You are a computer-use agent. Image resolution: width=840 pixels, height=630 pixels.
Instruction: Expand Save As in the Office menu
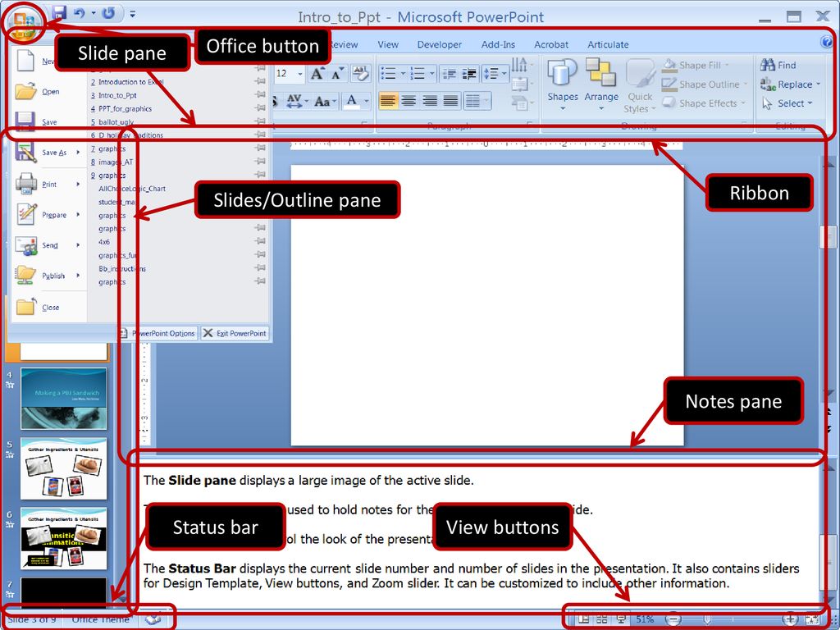[48, 153]
